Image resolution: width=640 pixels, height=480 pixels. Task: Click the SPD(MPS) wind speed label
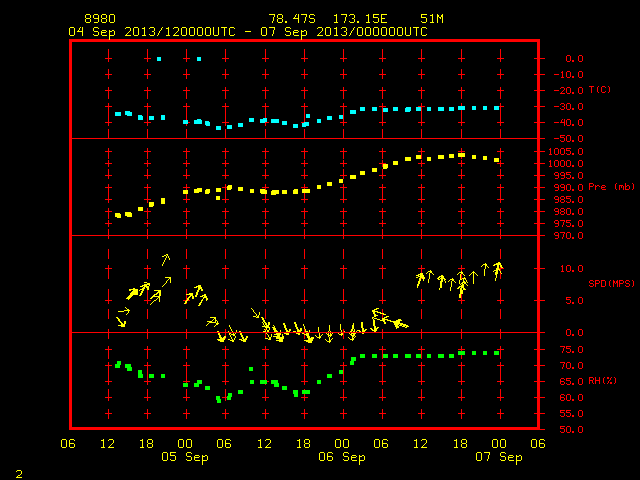(611, 283)
